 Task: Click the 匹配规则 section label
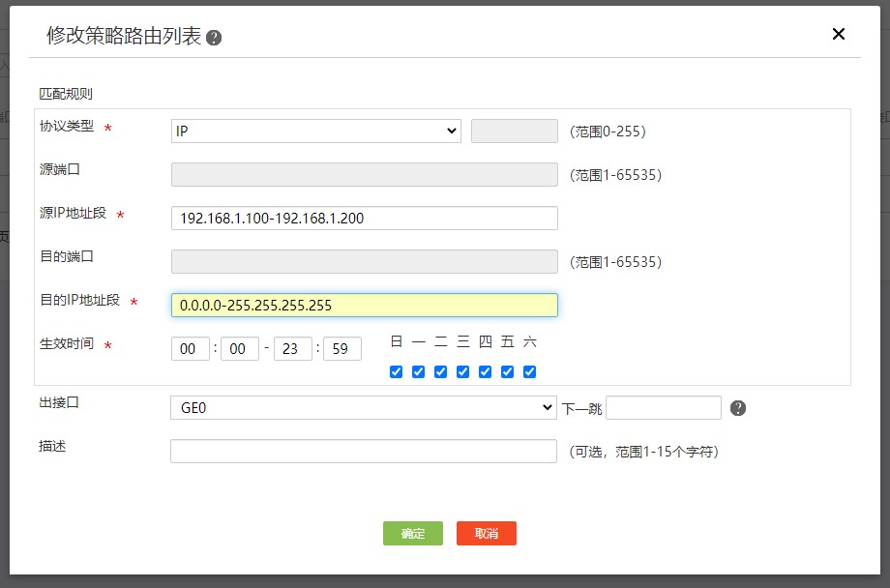[66, 94]
